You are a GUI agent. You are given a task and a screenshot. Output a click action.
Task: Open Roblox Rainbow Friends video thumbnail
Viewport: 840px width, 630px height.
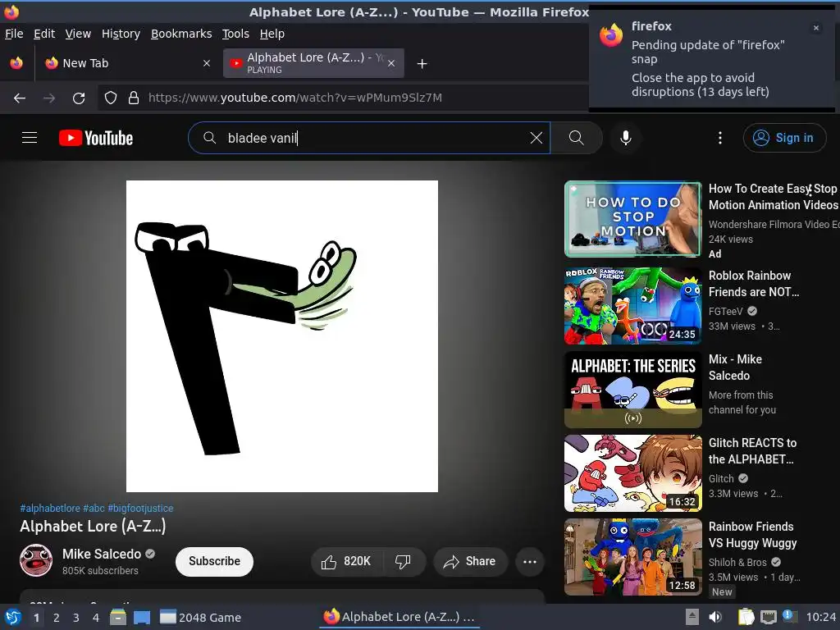click(x=632, y=306)
